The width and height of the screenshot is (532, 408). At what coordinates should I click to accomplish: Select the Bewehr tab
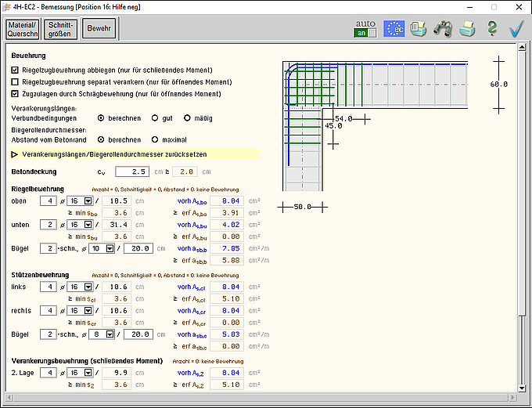tap(99, 29)
